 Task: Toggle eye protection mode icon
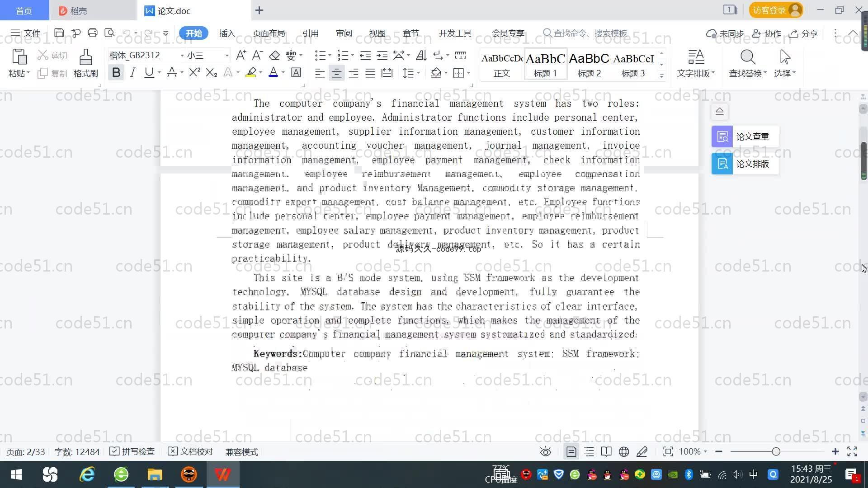[546, 451]
